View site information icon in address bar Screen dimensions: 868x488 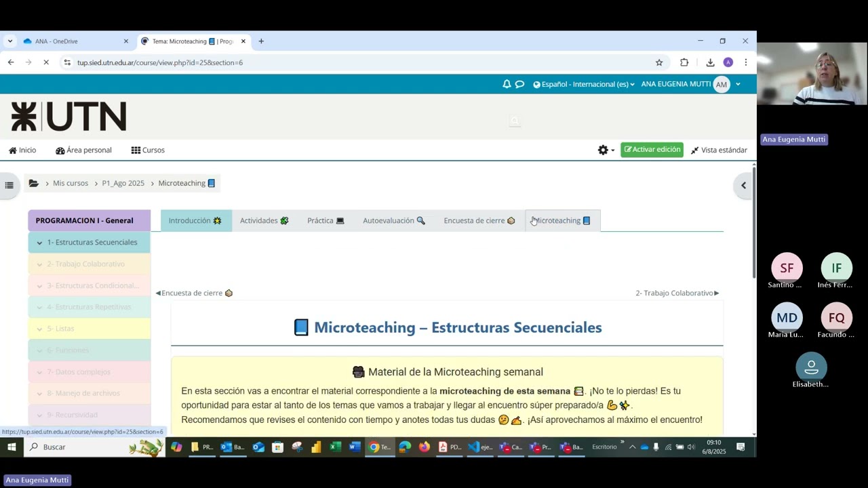click(66, 62)
